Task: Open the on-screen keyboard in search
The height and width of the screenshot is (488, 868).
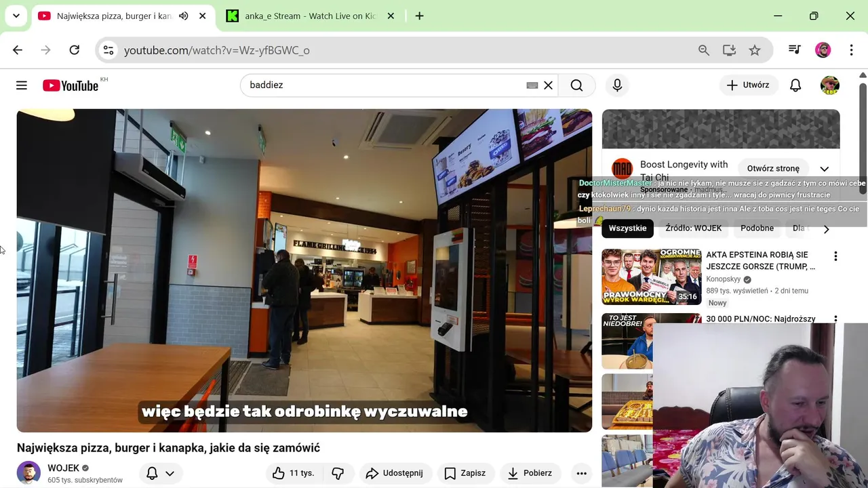Action: pos(532,85)
